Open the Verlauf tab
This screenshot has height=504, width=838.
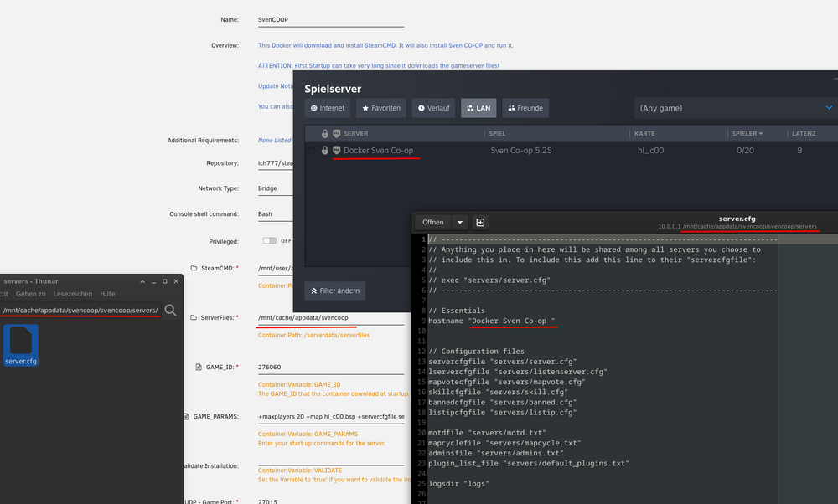433,108
